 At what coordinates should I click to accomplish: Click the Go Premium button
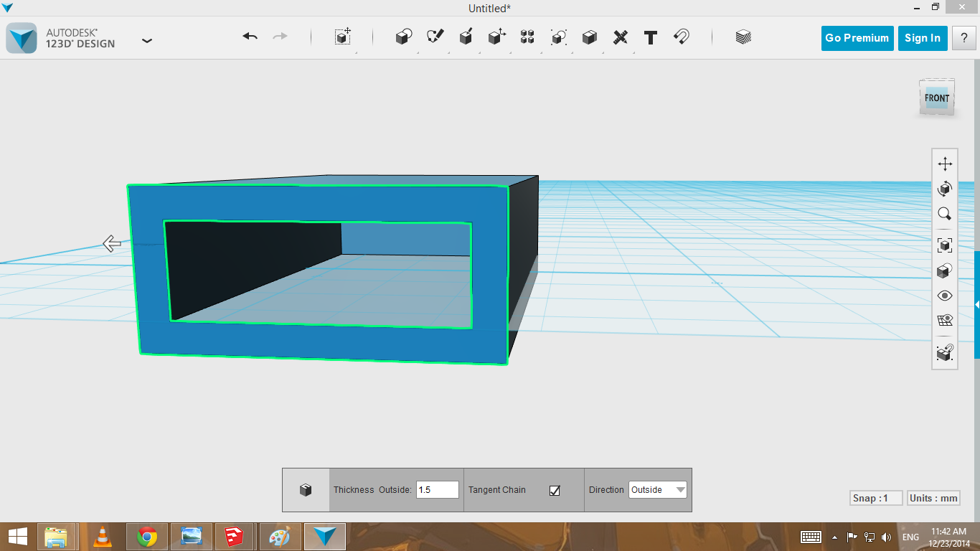(x=857, y=38)
